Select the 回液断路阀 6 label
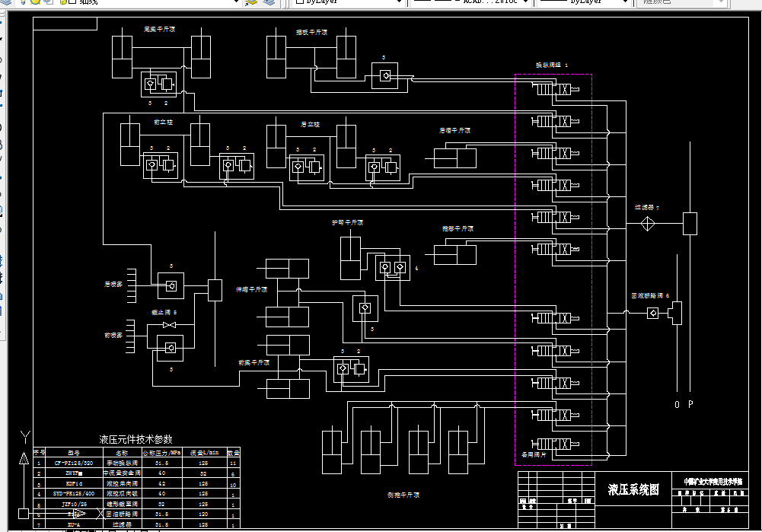 (x=650, y=295)
